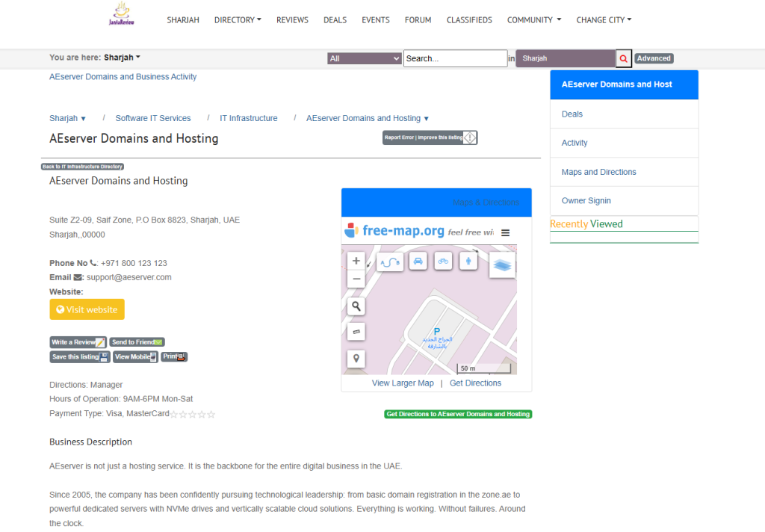Click Write a Review button

point(78,342)
